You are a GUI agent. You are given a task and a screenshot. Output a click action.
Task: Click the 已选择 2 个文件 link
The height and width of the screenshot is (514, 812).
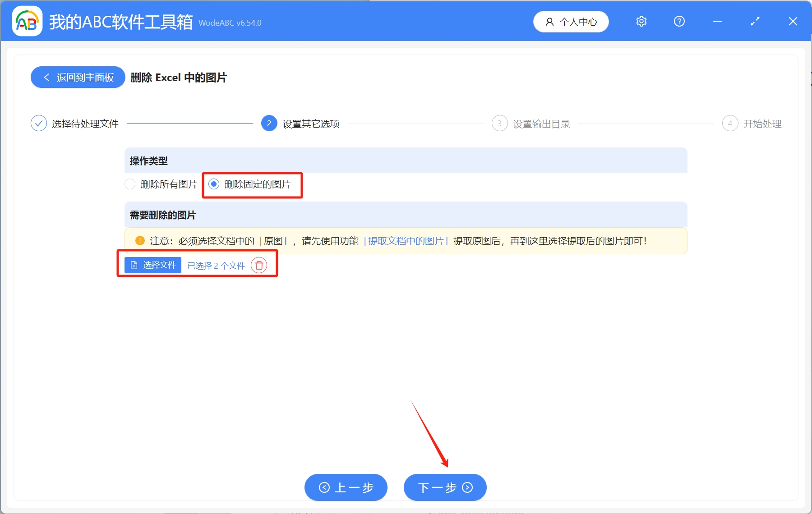tap(216, 266)
